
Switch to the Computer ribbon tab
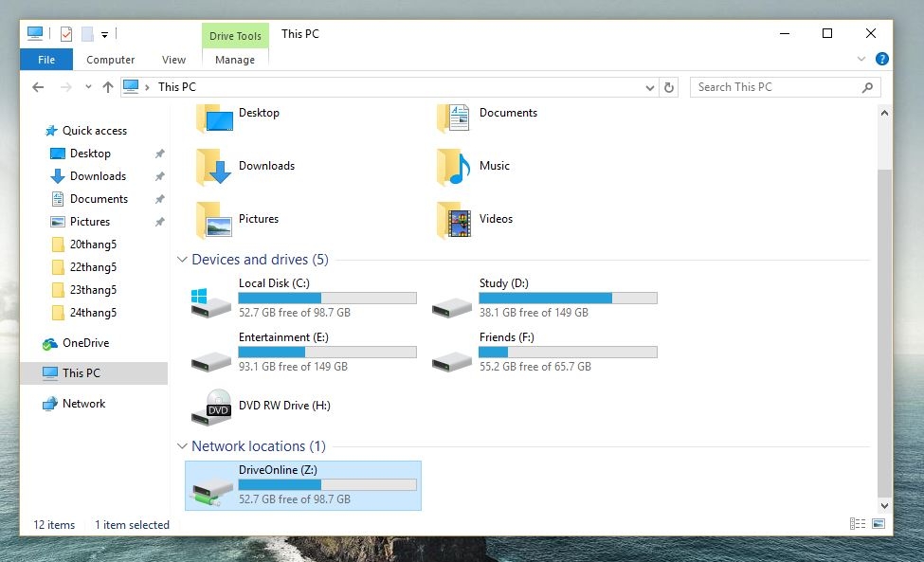110,59
